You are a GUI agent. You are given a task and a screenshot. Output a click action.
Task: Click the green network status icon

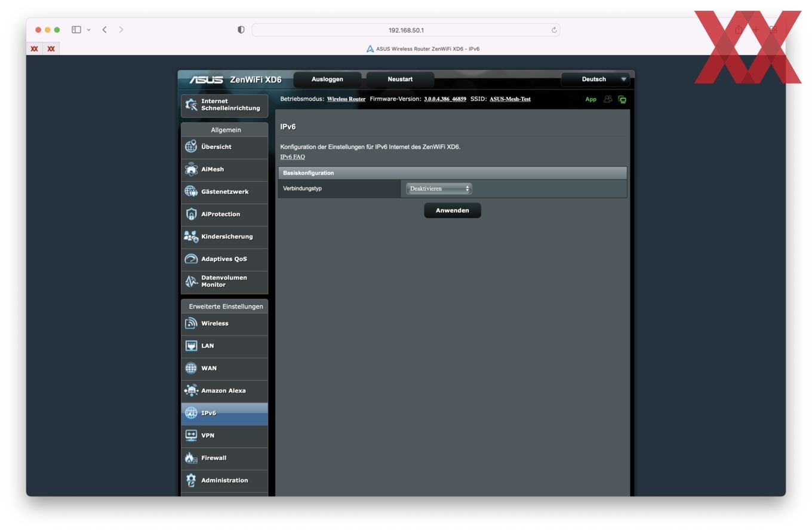pos(622,99)
